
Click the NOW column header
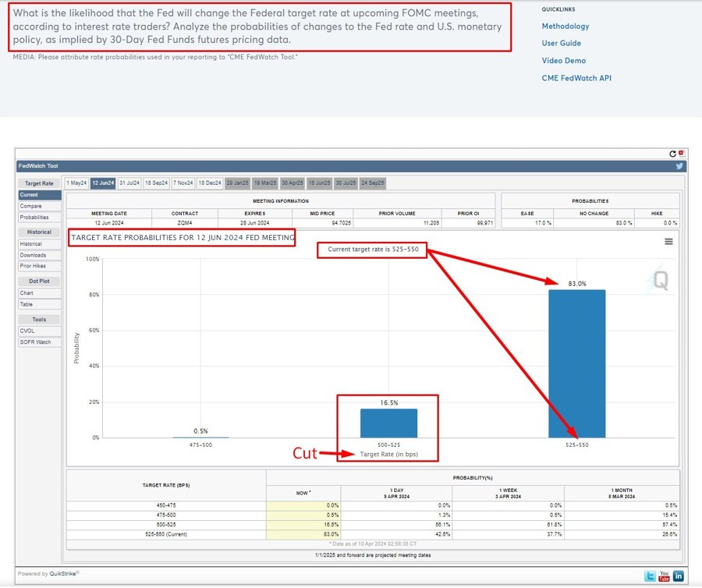[303, 493]
